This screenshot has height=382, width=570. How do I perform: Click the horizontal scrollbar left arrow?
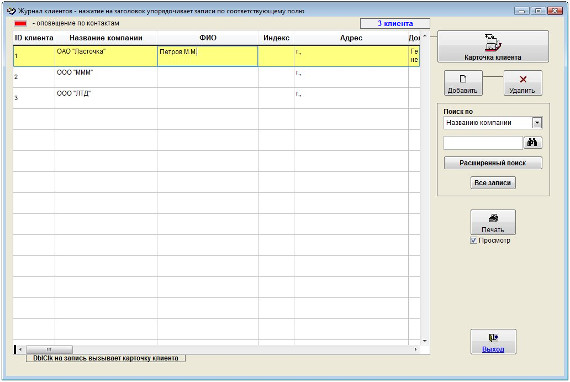pos(20,349)
